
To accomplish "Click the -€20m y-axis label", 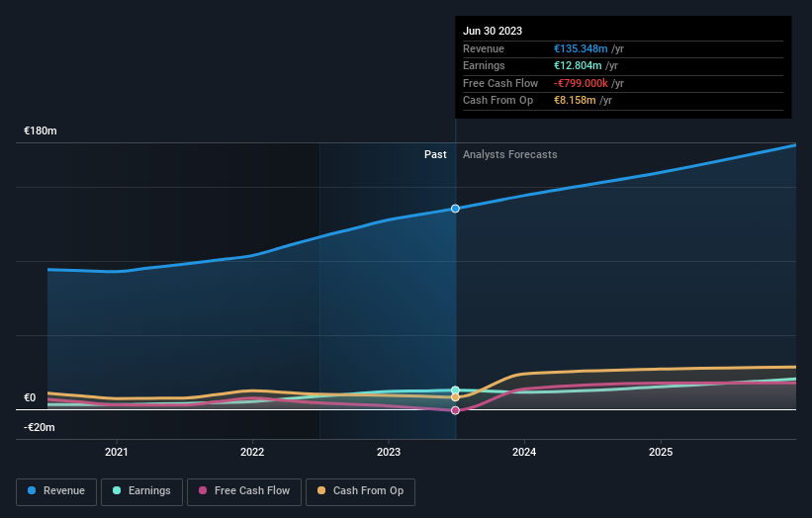I will point(40,427).
